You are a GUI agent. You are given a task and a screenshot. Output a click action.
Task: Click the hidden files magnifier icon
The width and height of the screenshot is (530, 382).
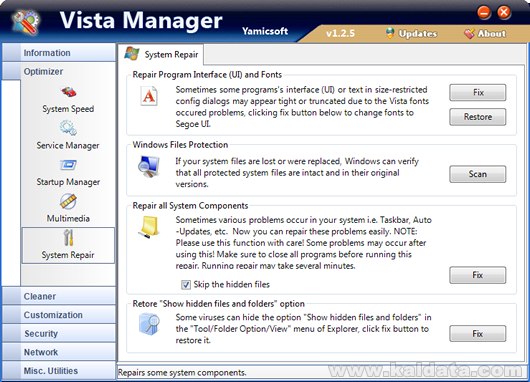(x=149, y=324)
